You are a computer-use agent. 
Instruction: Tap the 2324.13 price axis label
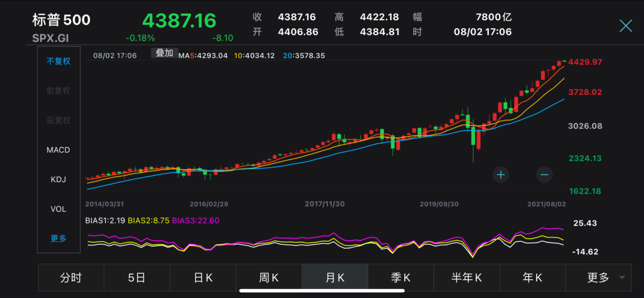click(x=586, y=158)
